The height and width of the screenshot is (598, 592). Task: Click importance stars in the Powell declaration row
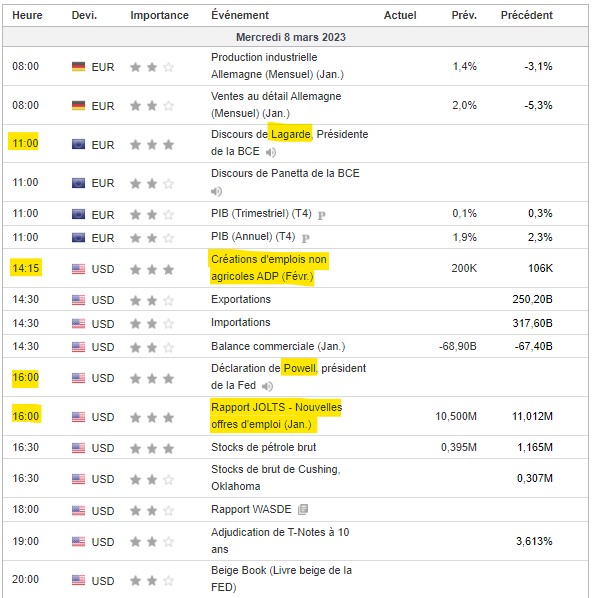(x=152, y=379)
